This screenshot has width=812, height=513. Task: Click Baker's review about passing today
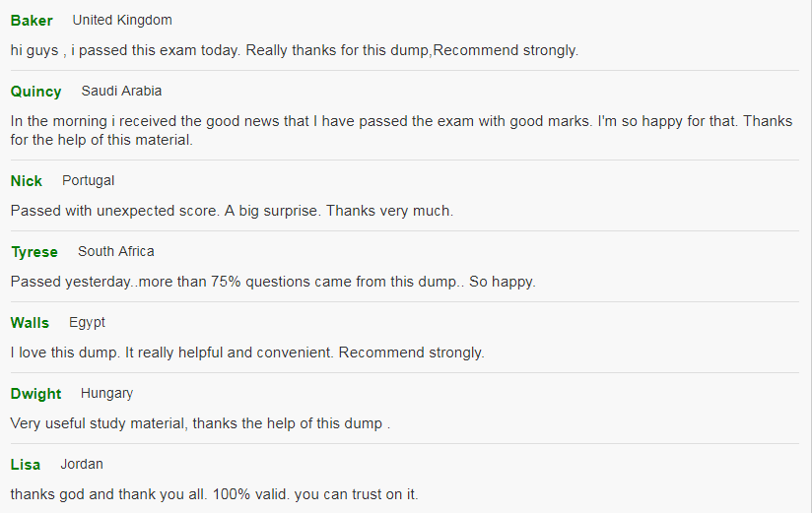click(x=294, y=50)
